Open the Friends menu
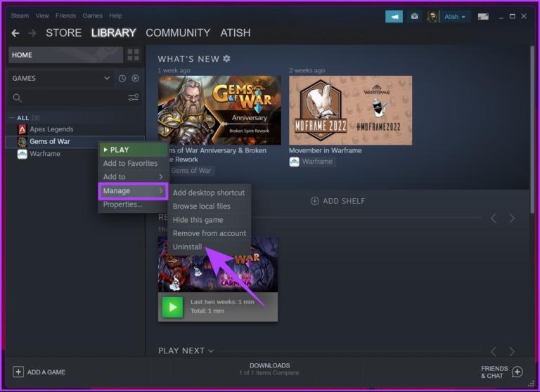The height and width of the screenshot is (392, 540). [66, 16]
